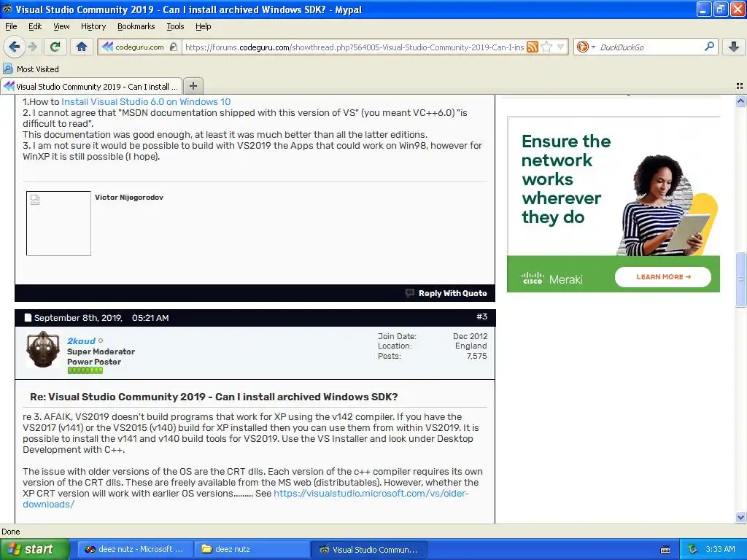Go forward using the Forward arrow button

pos(32,47)
